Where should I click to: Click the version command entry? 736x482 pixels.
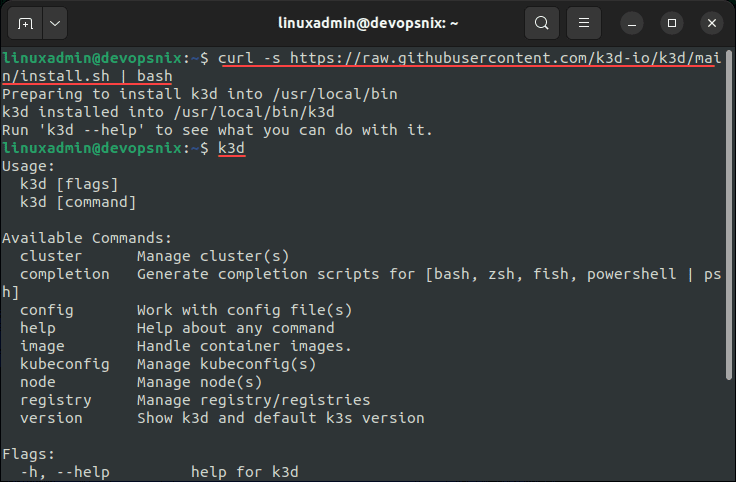51,418
